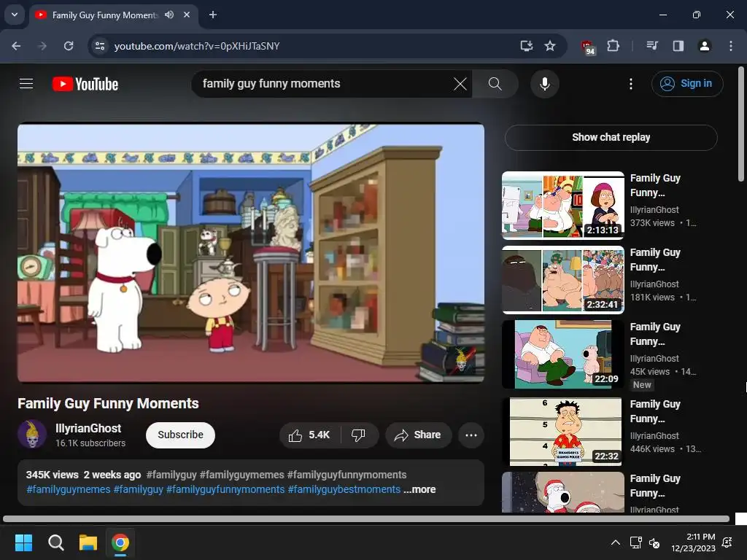Open the blue #familyguyfunnymoments hashtag link
Image resolution: width=747 pixels, height=560 pixels.
[x=225, y=489]
